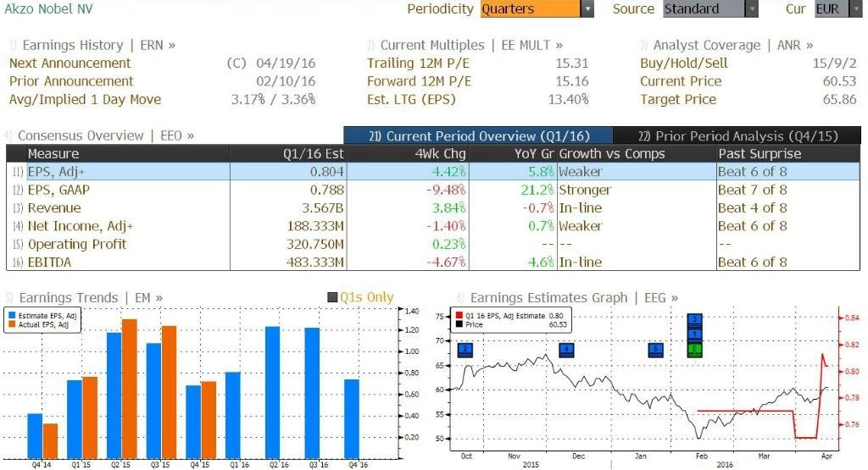This screenshot has height=470, width=868.
Task: Open Consensus Overview EEO link
Action: [x=106, y=135]
